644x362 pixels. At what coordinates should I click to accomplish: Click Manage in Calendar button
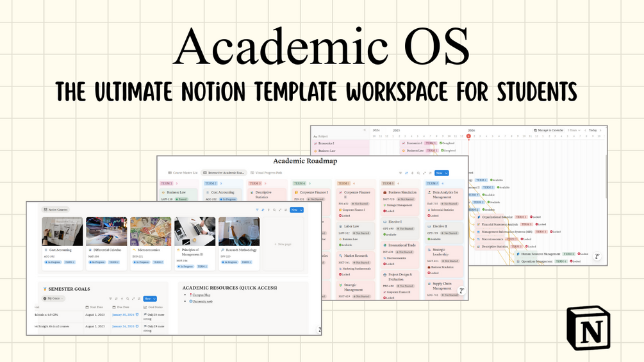click(x=549, y=130)
